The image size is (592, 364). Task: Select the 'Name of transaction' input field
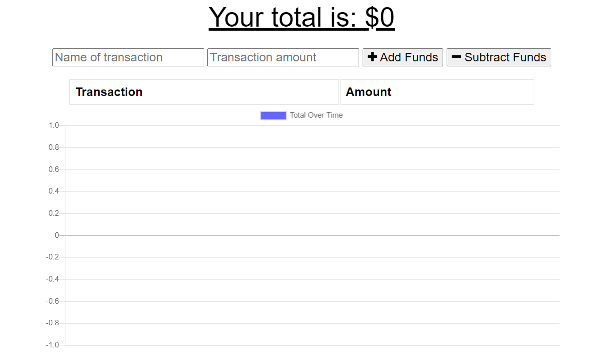(x=128, y=57)
